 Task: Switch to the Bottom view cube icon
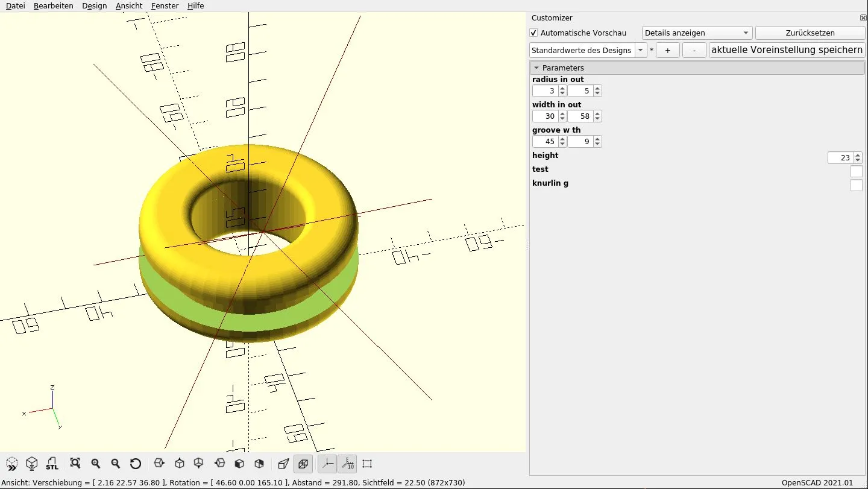[x=199, y=464]
